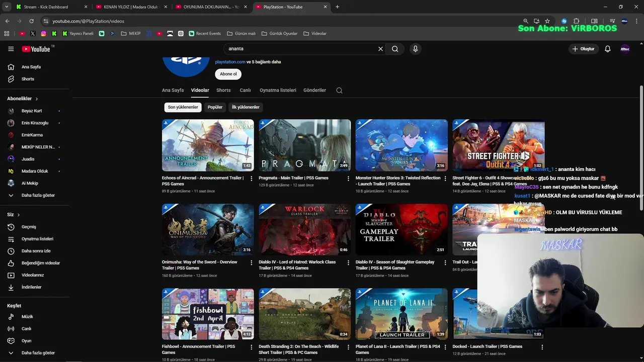Open Enis Kirazoglu subscription channel

(35, 123)
